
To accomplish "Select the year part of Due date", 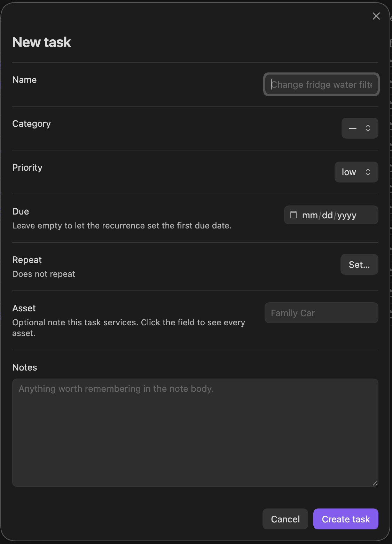I will [x=347, y=215].
